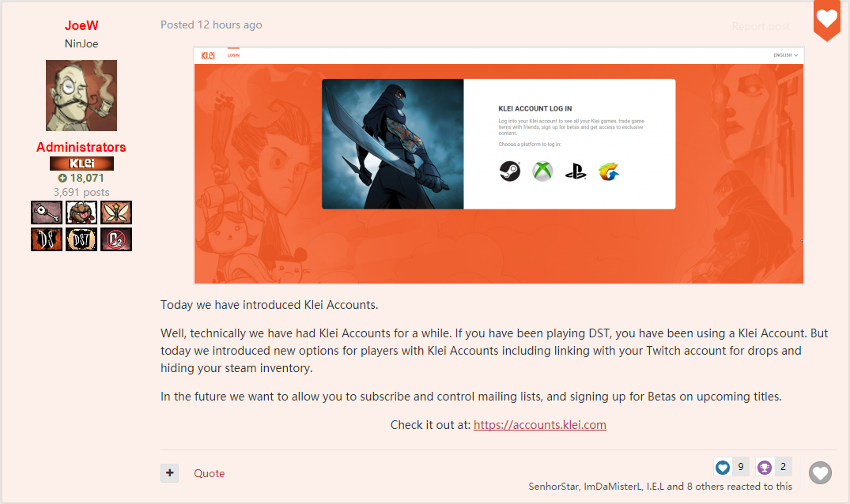Choose the Steam platform login icon
This screenshot has width=850, height=504.
click(509, 171)
